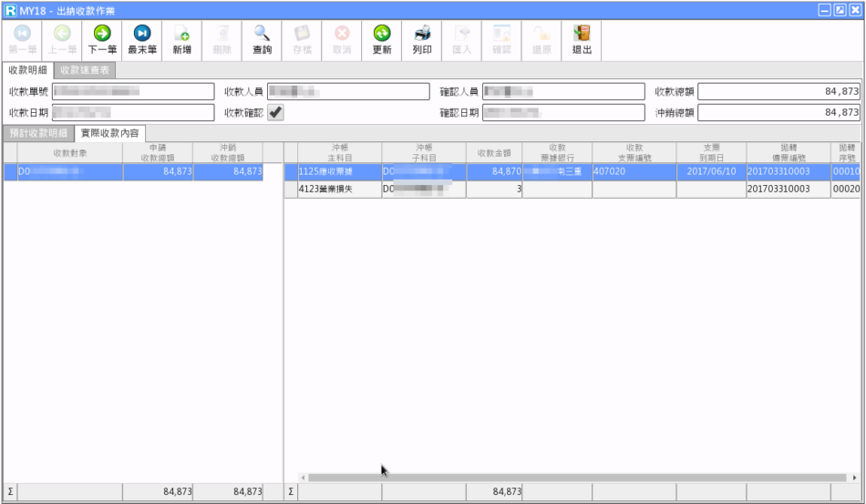Image resolution: width=866 pixels, height=504 pixels.
Task: Click the 收款人員 input field
Action: click(348, 91)
